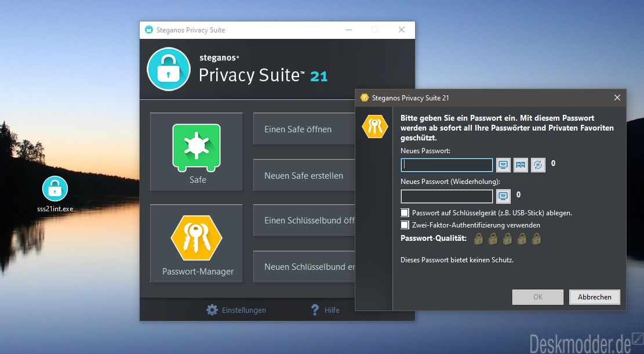Click the password generator icon
This screenshot has width=644, height=354.
pyautogui.click(x=538, y=165)
